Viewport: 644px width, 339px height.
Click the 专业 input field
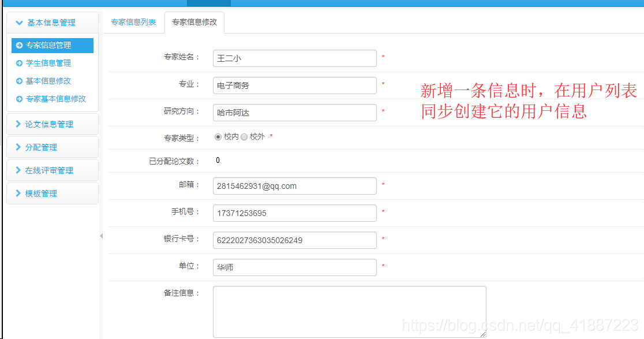[294, 85]
